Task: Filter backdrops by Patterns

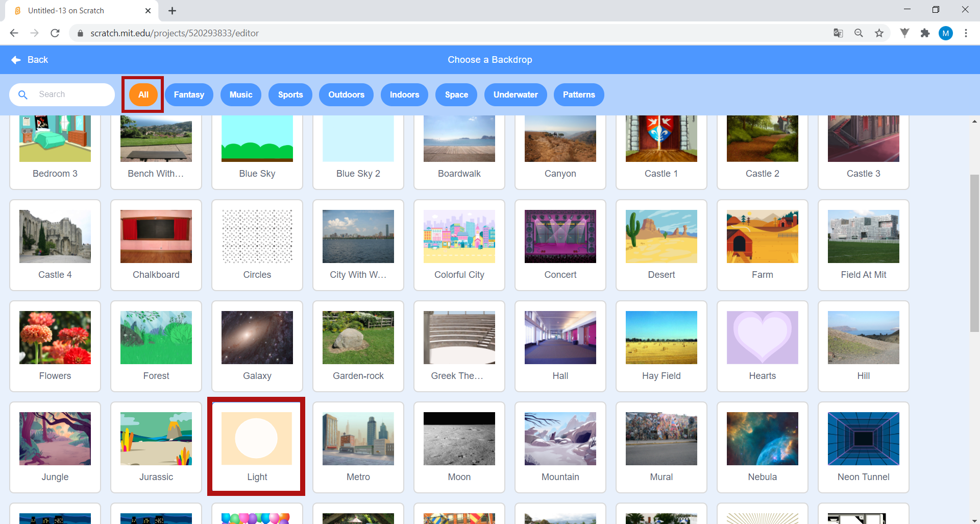Action: (x=579, y=94)
